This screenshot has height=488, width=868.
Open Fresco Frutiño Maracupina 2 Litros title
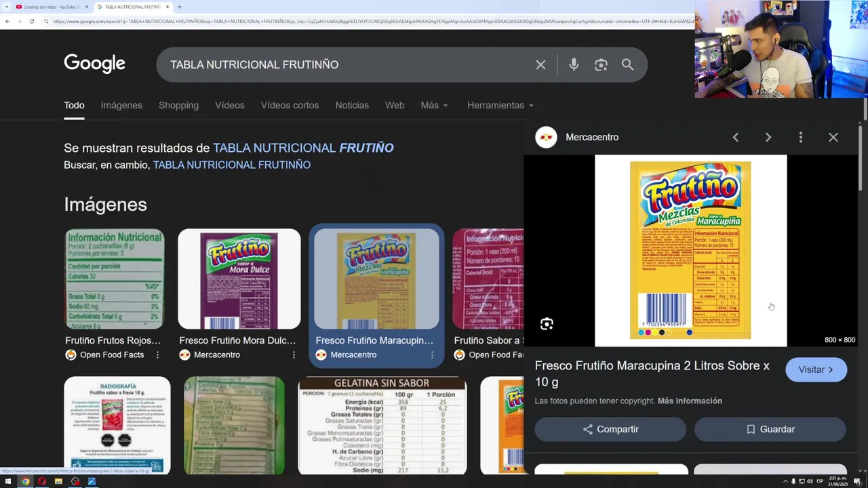(652, 373)
